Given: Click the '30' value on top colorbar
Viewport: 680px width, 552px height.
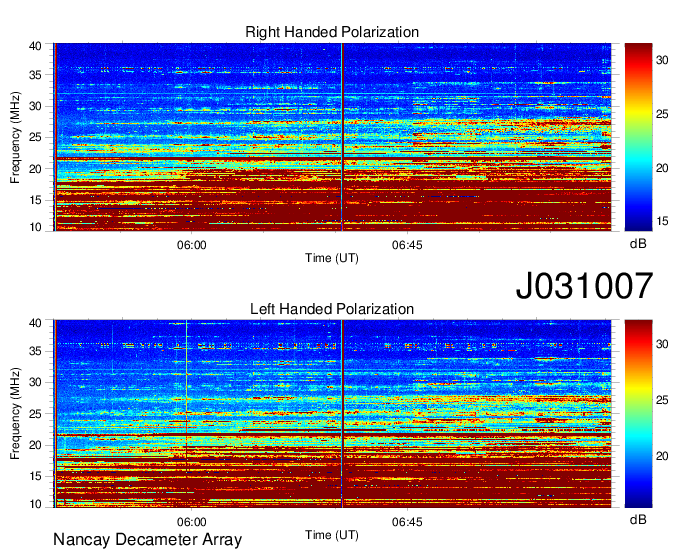Looking at the screenshot, I should click(662, 60).
